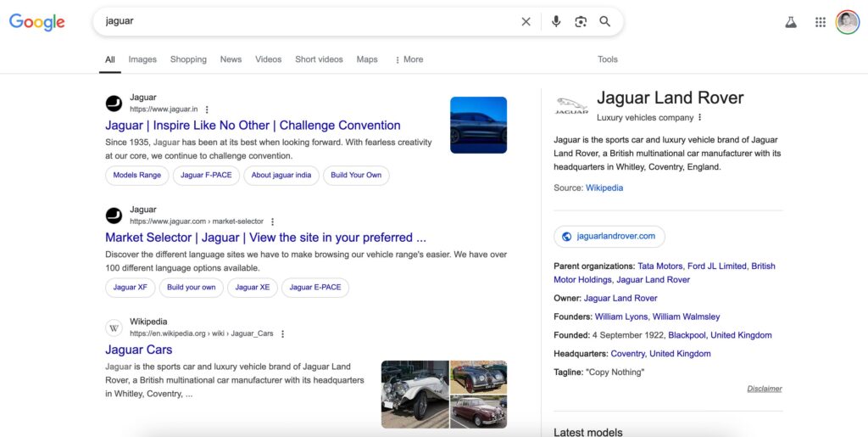The width and height of the screenshot is (868, 437).
Task: Switch to the Shopping tab
Action: pos(188,59)
